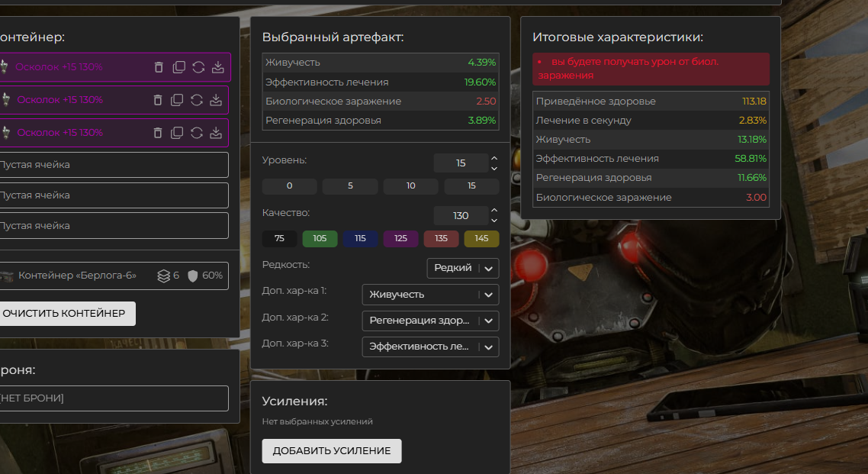Viewport: 868px width, 474px height.
Task: Click the red biological damage warning message
Action: pos(651,69)
